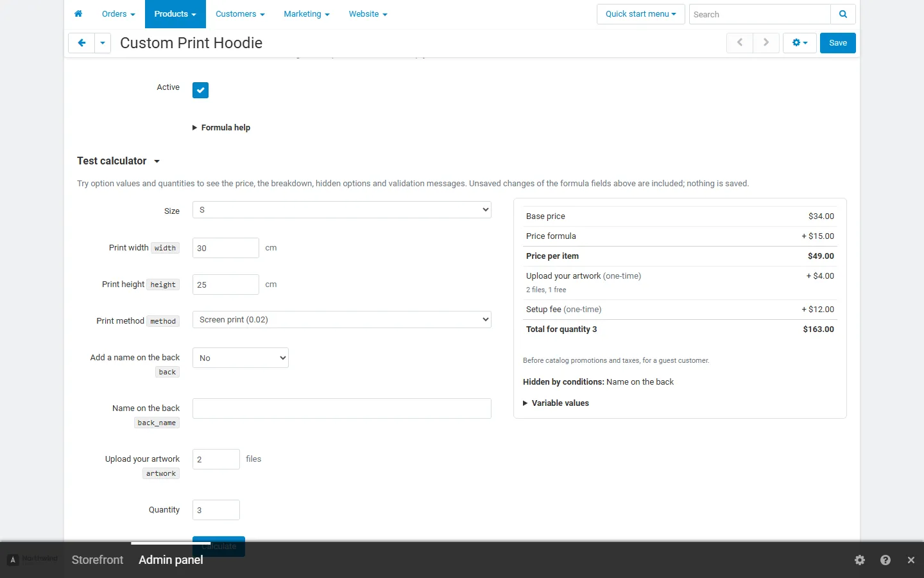Go to previous product with left chevron
The image size is (924, 578).
click(740, 43)
